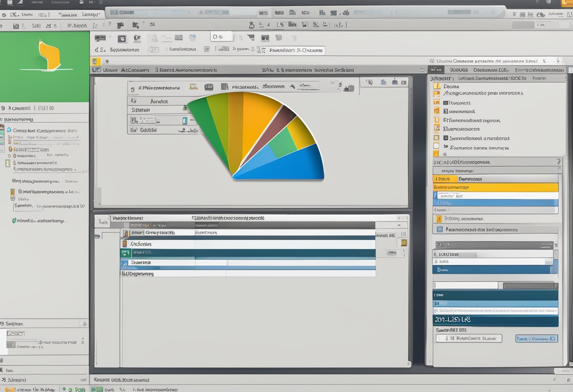The image size is (573, 392).
Task: Click the small orange square right of the table
Action: 403,243
